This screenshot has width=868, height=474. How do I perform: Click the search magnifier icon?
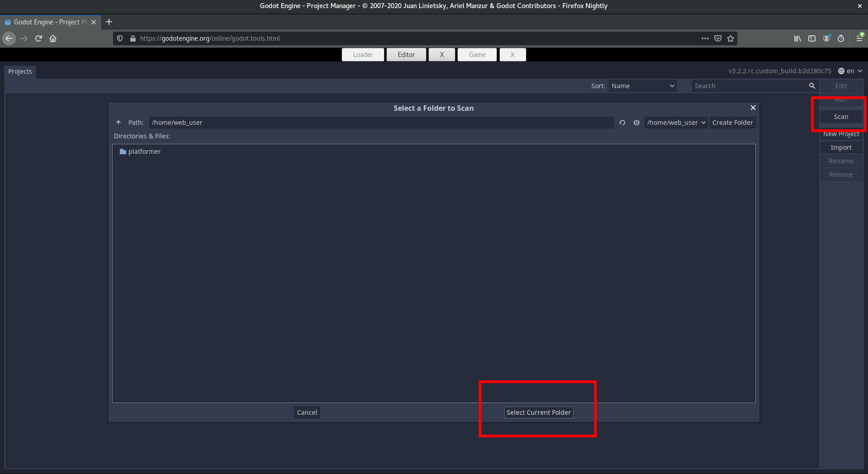[x=812, y=86]
